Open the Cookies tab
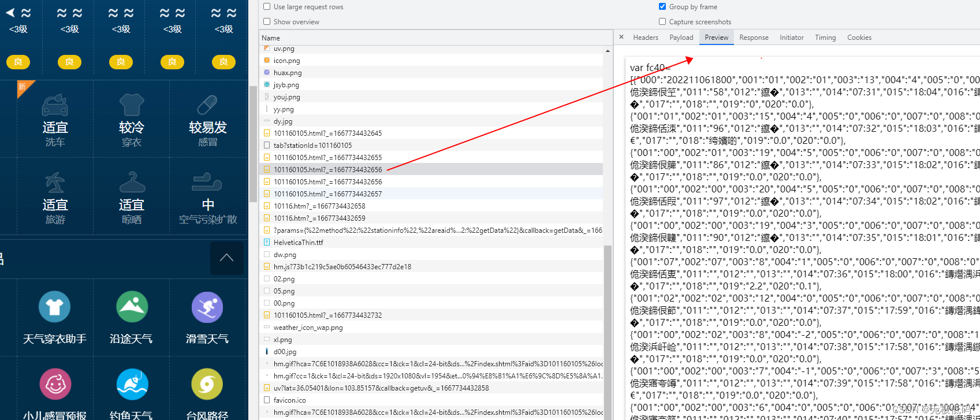The height and width of the screenshot is (420, 980). pos(859,38)
